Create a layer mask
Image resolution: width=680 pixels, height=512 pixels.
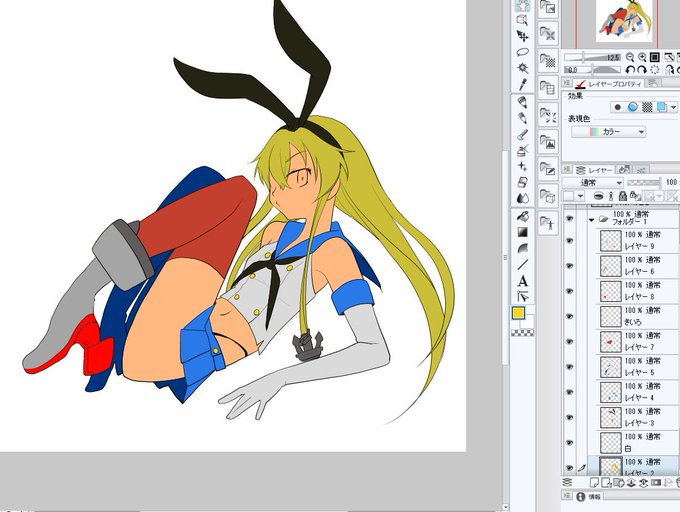click(656, 483)
